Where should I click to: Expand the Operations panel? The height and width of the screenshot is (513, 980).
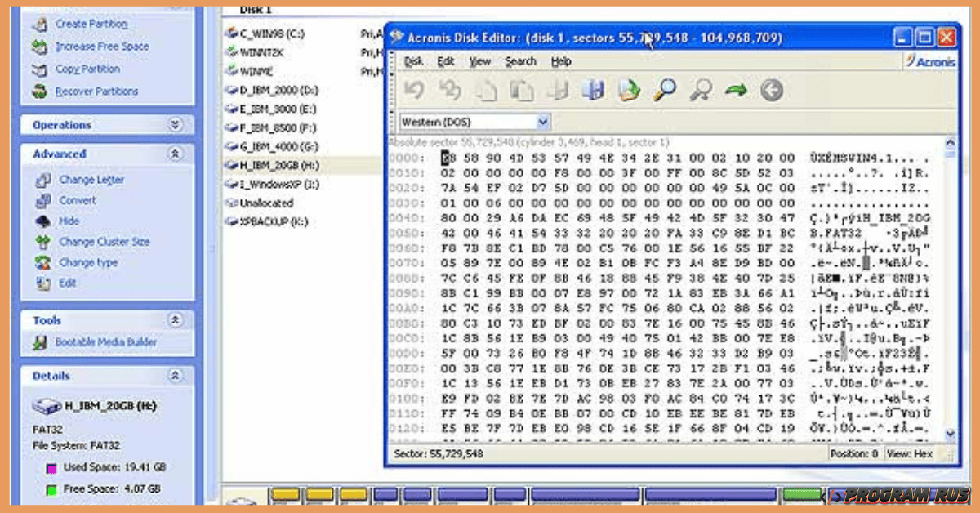tap(175, 125)
